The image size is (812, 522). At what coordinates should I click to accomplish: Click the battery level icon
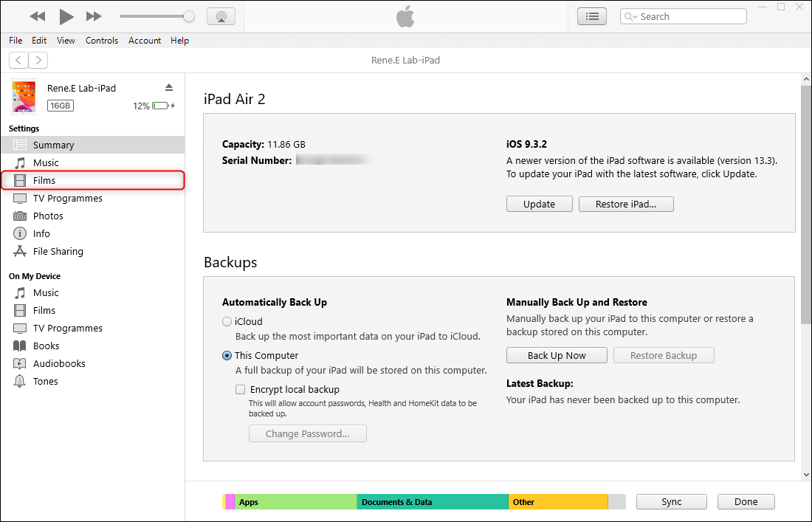click(160, 106)
